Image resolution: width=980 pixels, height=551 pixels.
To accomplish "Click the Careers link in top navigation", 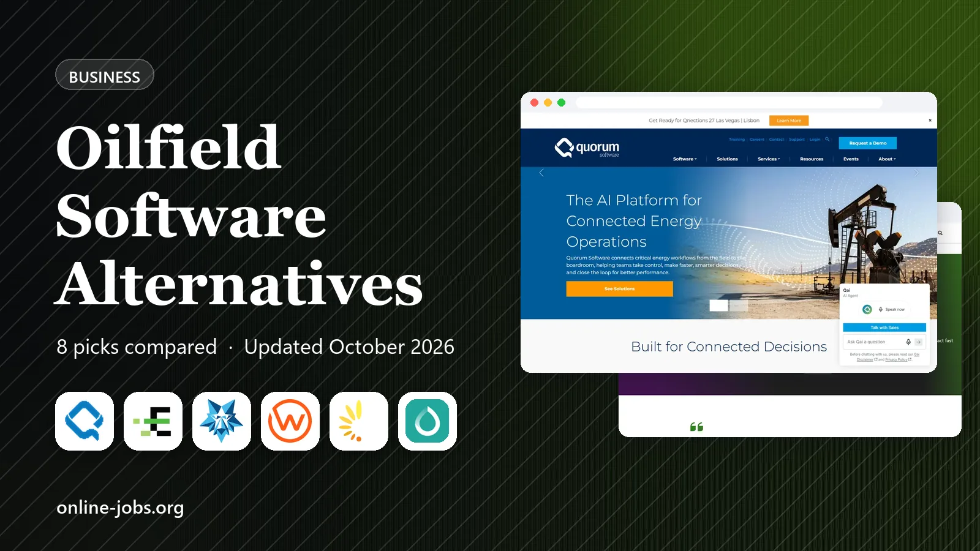I will (757, 140).
